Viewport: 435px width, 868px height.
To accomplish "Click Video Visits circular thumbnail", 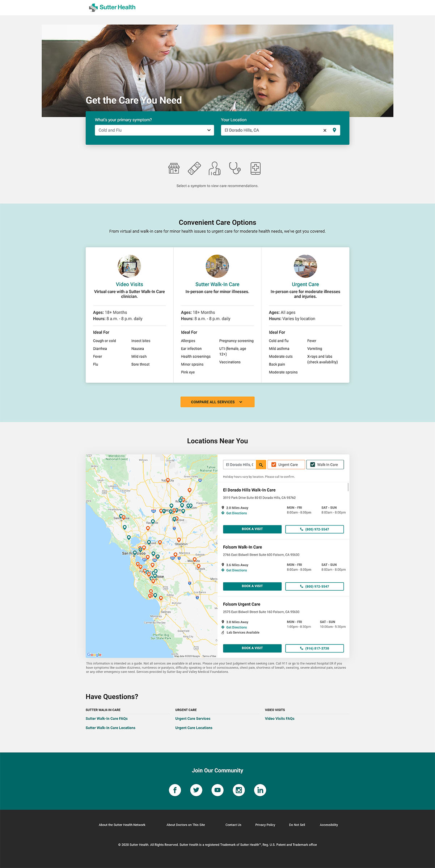I will point(129,266).
